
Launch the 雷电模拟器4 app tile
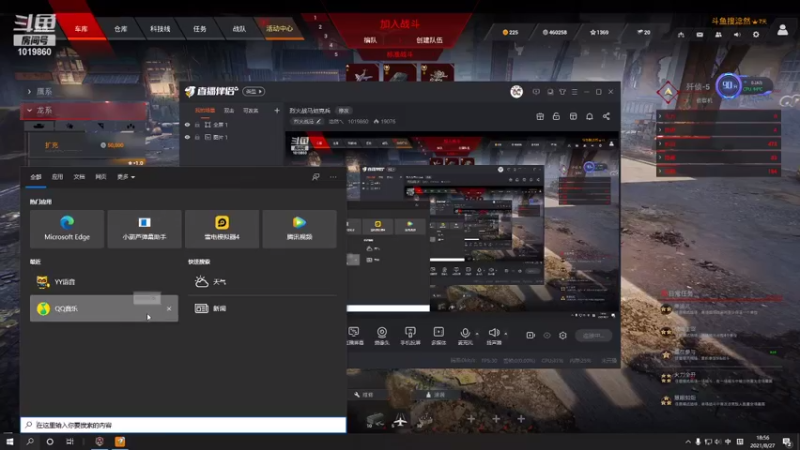[222, 229]
